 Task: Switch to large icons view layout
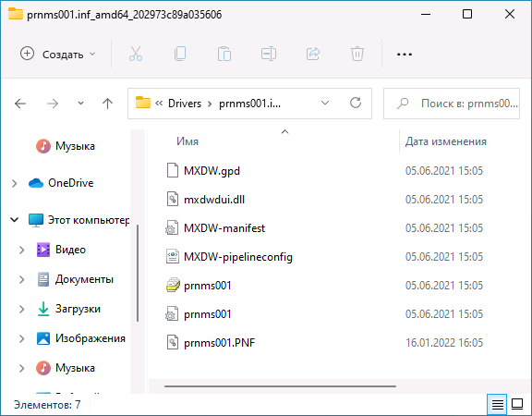pyautogui.click(x=517, y=404)
